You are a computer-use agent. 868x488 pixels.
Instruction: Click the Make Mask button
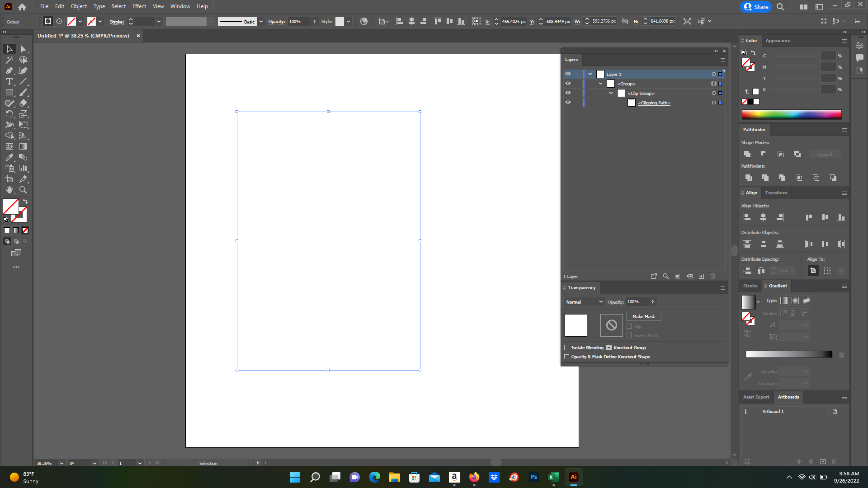643,316
